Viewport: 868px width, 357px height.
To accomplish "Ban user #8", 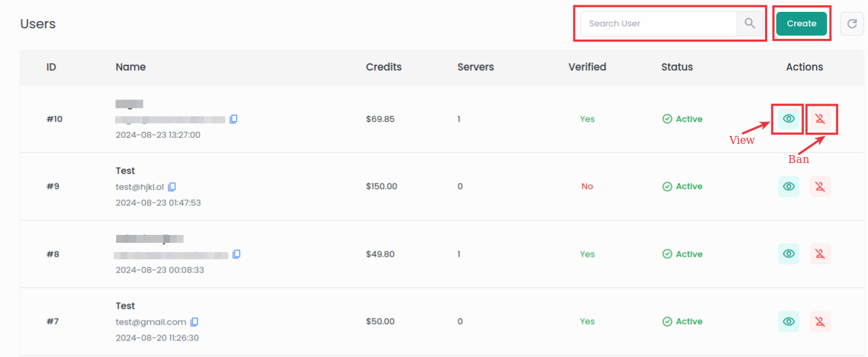I will (x=820, y=254).
